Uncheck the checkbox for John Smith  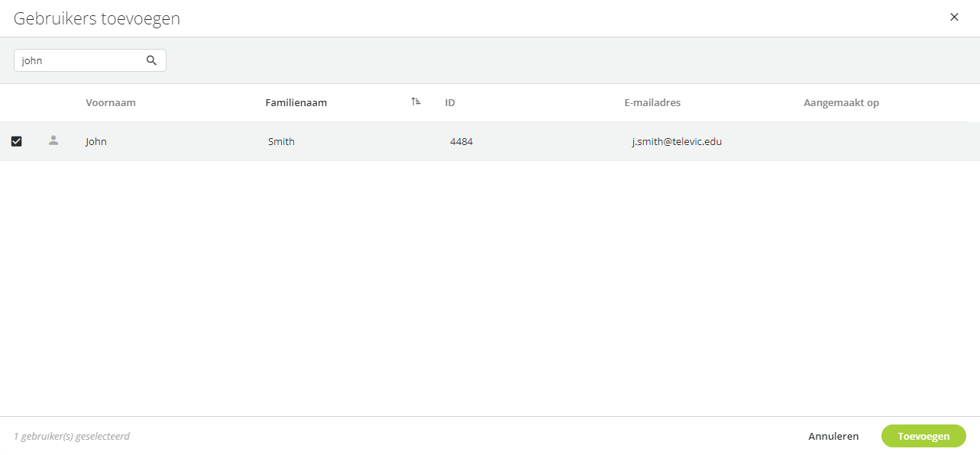[16, 141]
